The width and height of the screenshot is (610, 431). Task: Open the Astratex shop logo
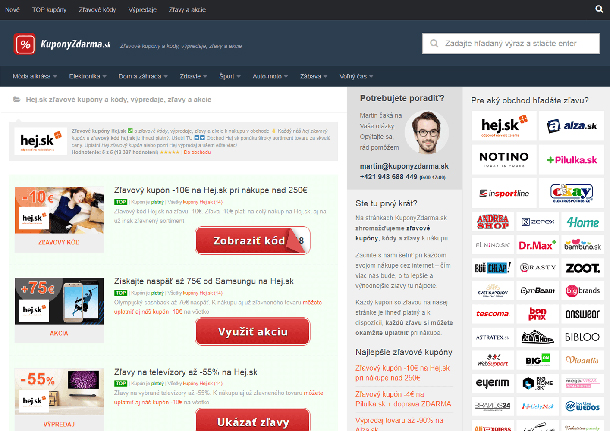[x=493, y=337]
